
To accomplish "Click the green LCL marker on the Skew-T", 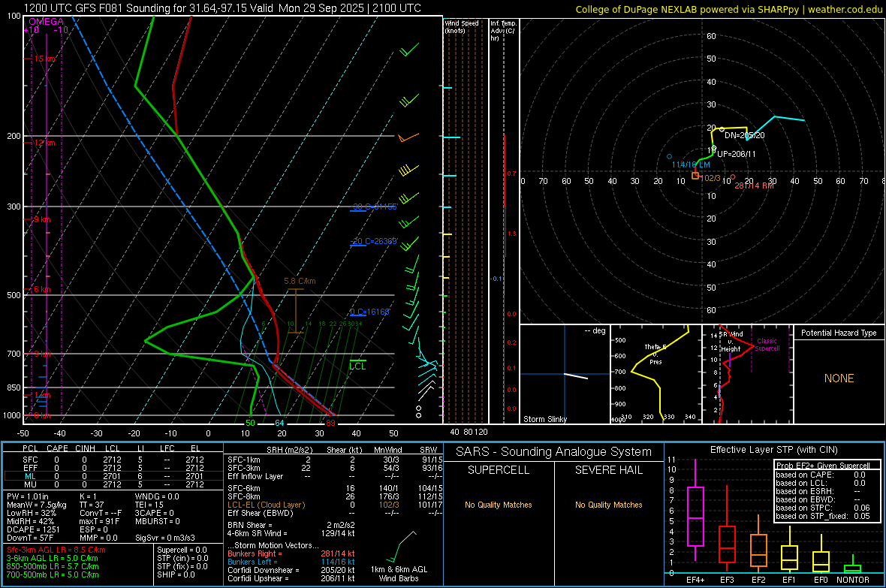I will [x=357, y=365].
